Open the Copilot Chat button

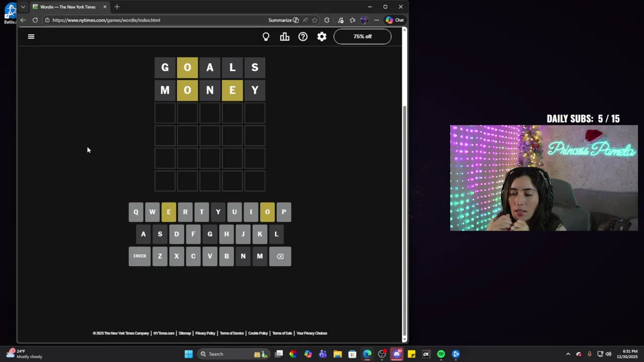[x=394, y=20]
